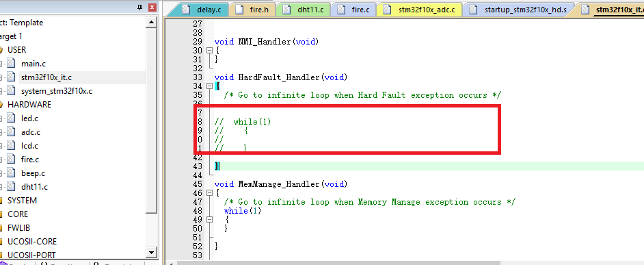
Task: Click the beep.c file icon
Action: pos(12,173)
